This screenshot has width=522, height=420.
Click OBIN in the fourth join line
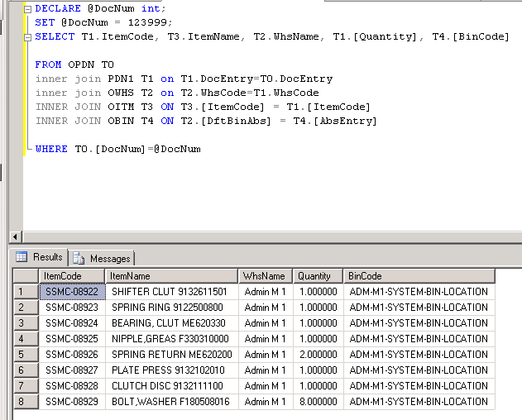click(121, 121)
